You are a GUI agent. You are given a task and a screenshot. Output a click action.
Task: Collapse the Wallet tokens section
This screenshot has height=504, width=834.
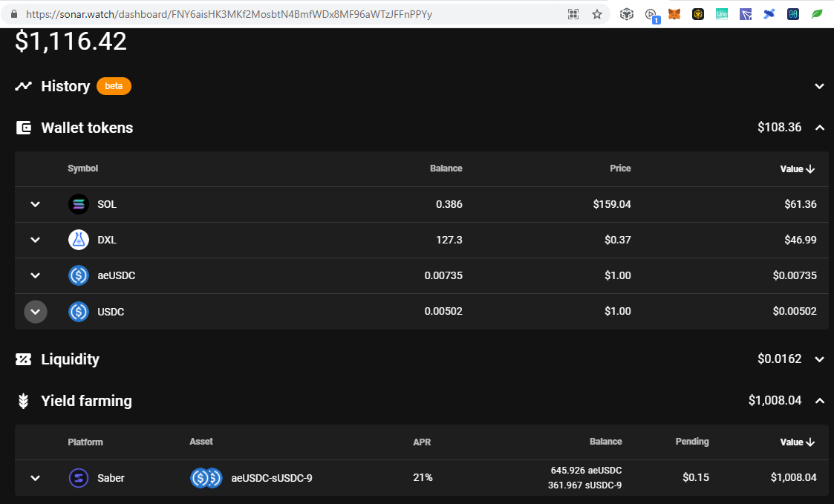[x=820, y=128]
